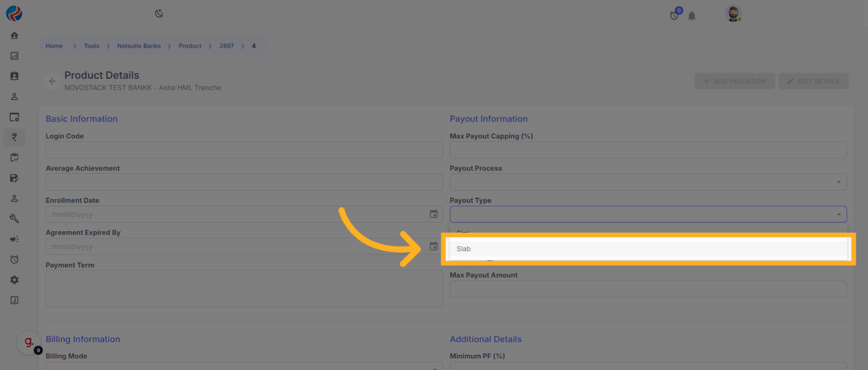Expand the Payout Process dropdown
This screenshot has height=370, width=868.
pyautogui.click(x=839, y=182)
